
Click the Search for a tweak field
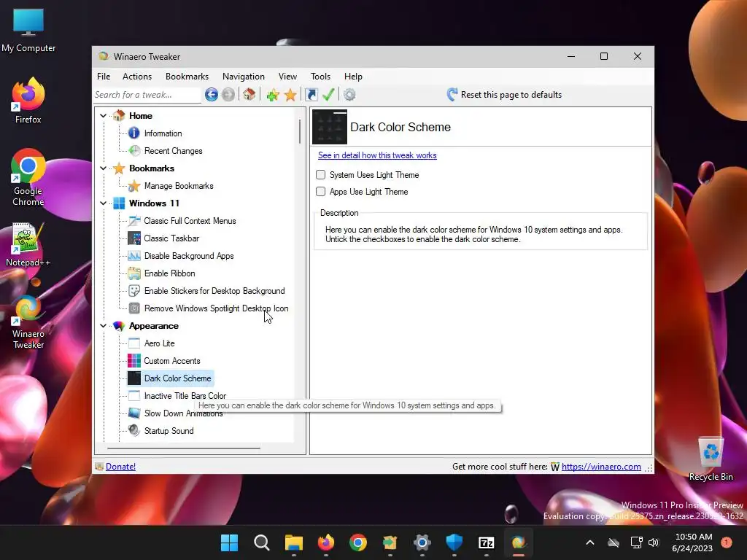(147, 95)
